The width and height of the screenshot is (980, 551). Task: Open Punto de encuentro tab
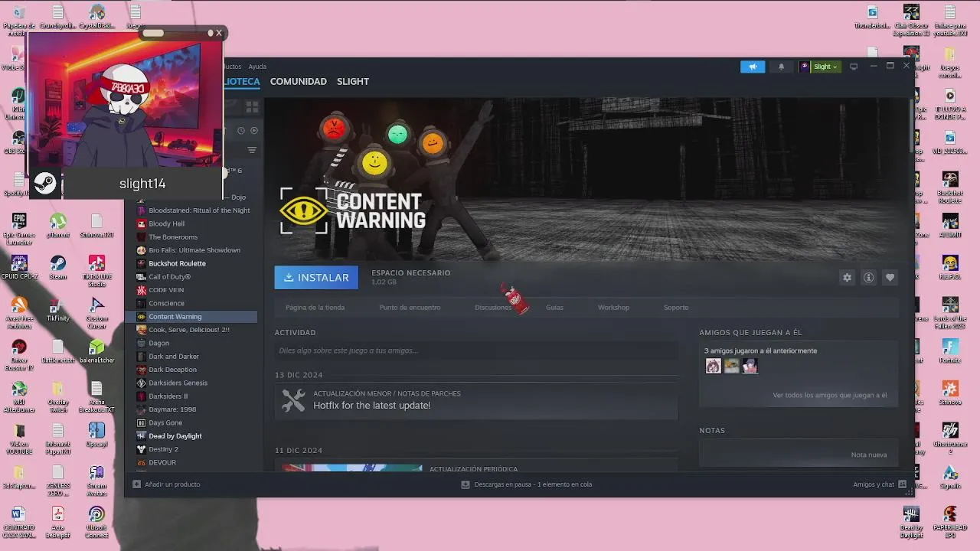410,308
